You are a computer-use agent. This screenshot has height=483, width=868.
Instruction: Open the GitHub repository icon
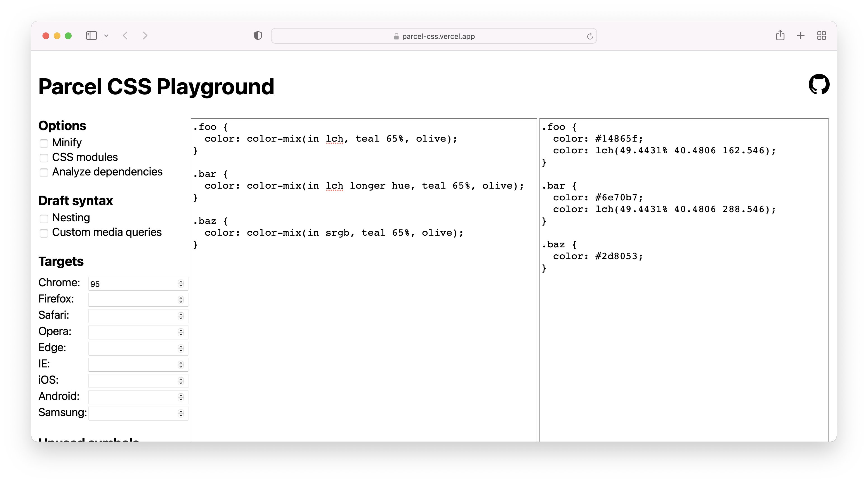click(819, 84)
